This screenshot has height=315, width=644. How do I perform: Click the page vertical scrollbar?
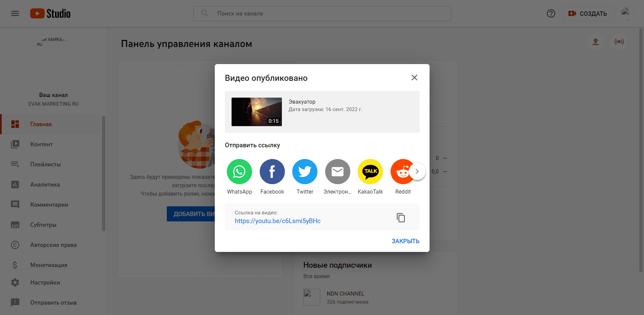click(x=641, y=151)
